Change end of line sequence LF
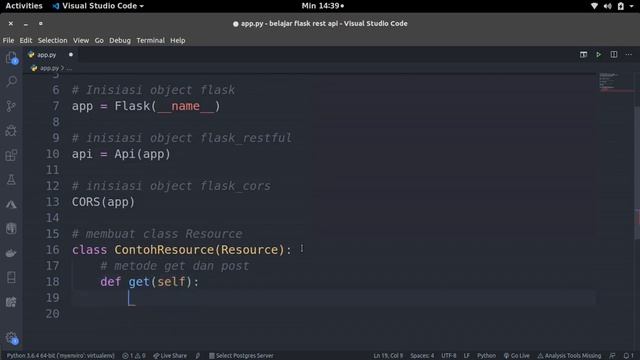The width and height of the screenshot is (640, 360). pos(467,356)
